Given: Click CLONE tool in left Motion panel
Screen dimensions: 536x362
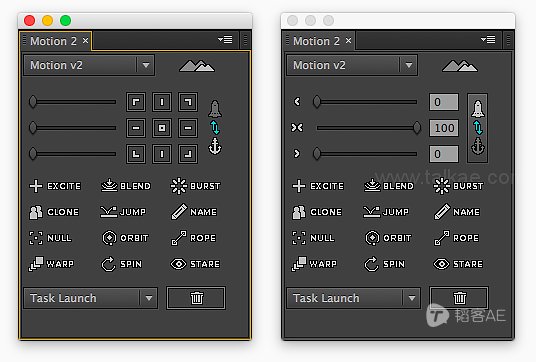Looking at the screenshot, I should [x=54, y=212].
